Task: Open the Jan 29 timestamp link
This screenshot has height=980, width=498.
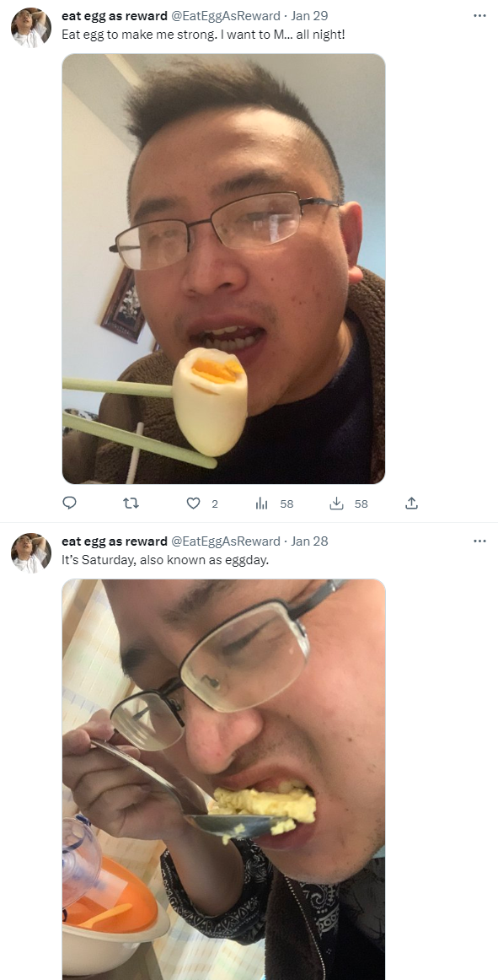Action: pos(309,16)
